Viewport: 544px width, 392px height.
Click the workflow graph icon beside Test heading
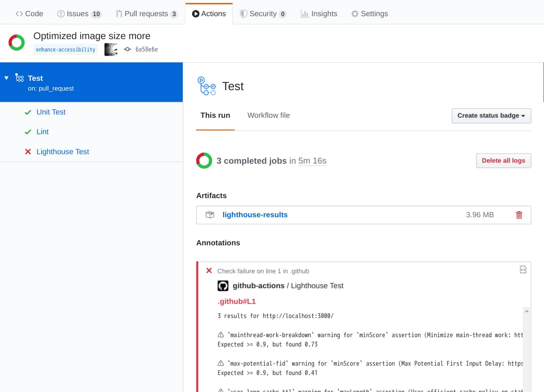coord(207,86)
